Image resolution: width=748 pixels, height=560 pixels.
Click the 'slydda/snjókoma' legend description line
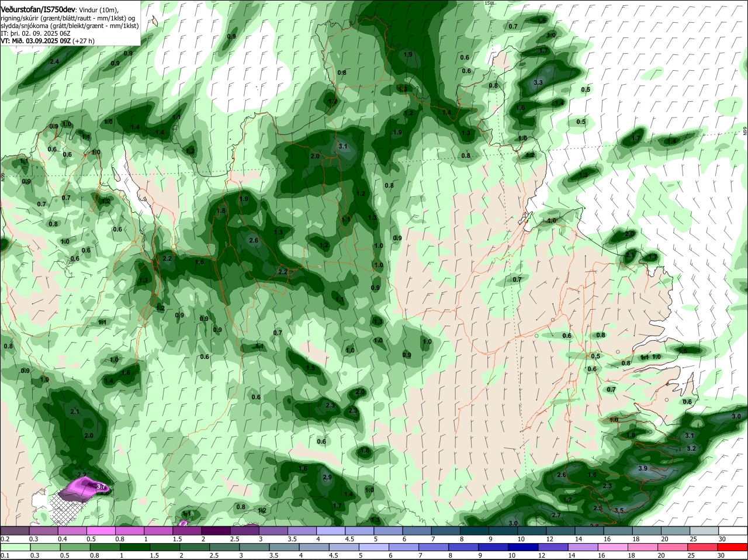click(70, 26)
